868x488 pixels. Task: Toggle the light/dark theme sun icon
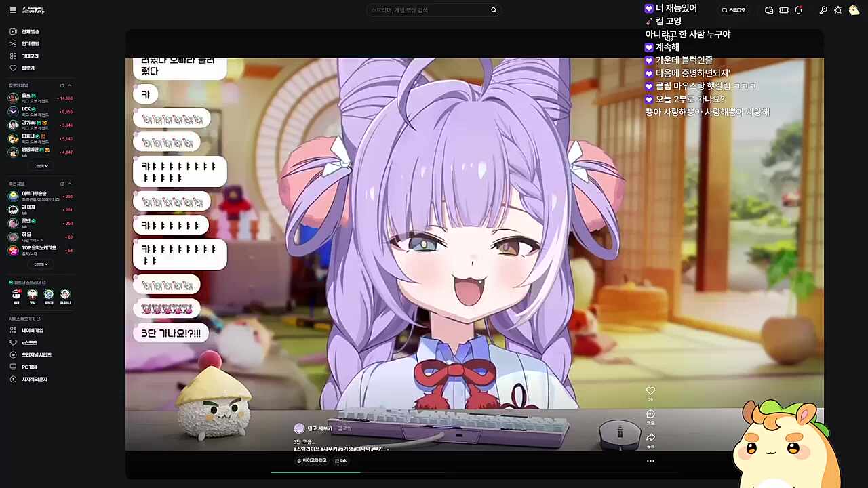tap(838, 10)
